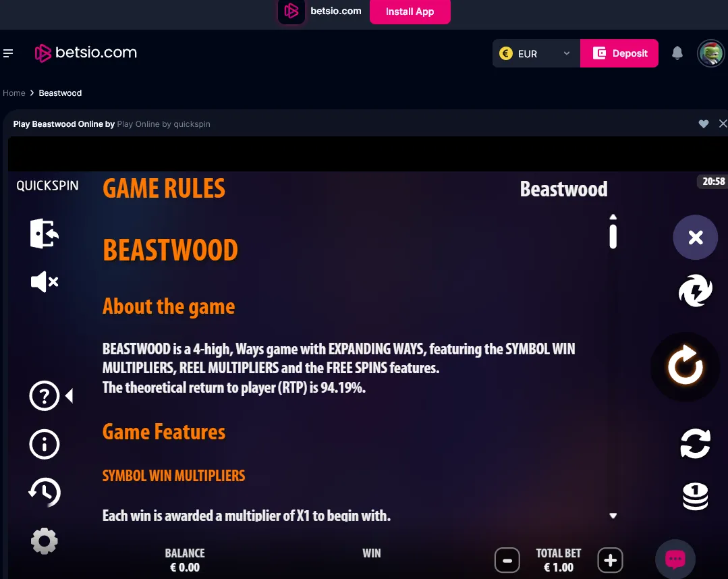The width and height of the screenshot is (728, 579).
Task: Increase total bet with plus button
Action: (610, 560)
